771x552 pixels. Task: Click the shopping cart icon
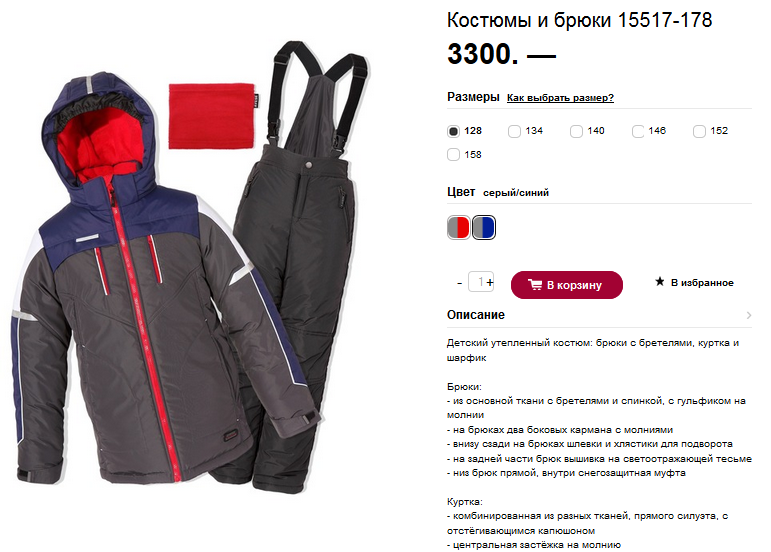534,285
